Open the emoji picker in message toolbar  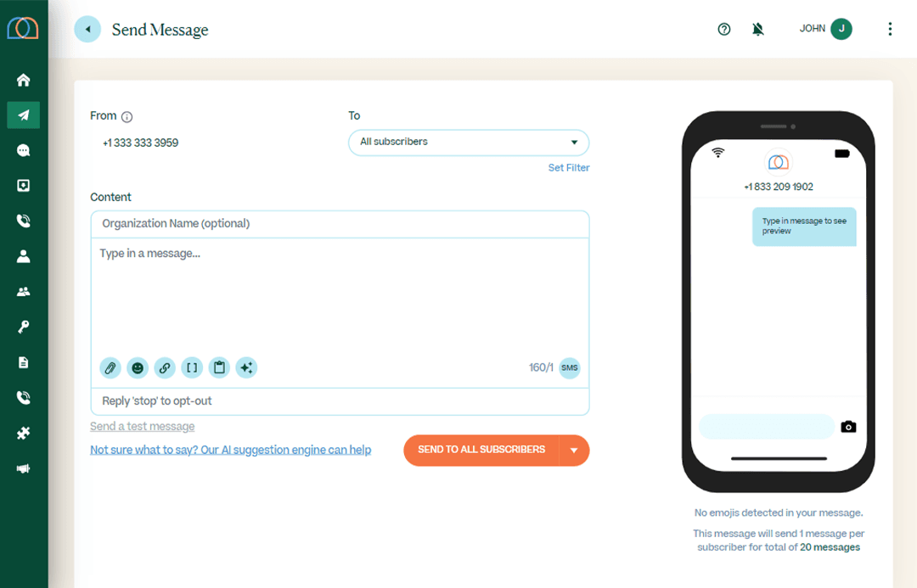pos(138,367)
